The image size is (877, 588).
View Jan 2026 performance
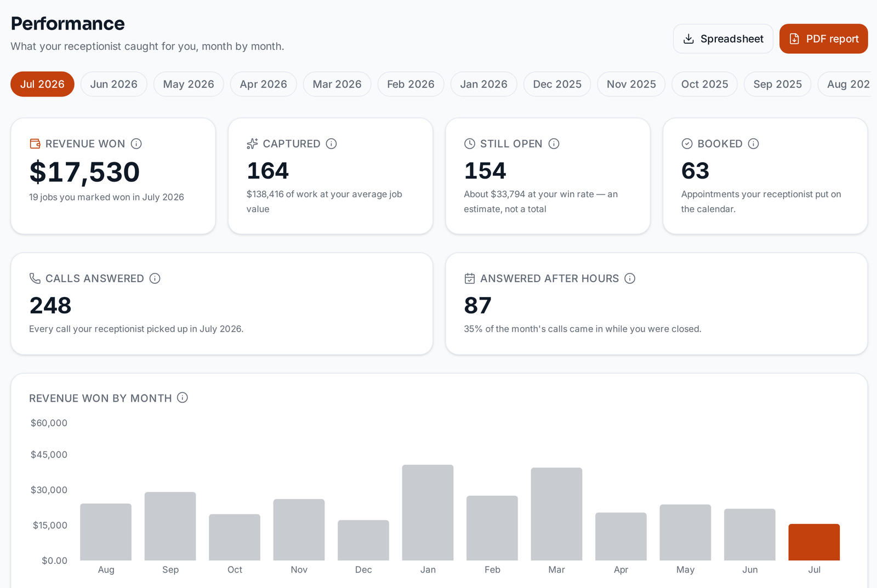(484, 84)
